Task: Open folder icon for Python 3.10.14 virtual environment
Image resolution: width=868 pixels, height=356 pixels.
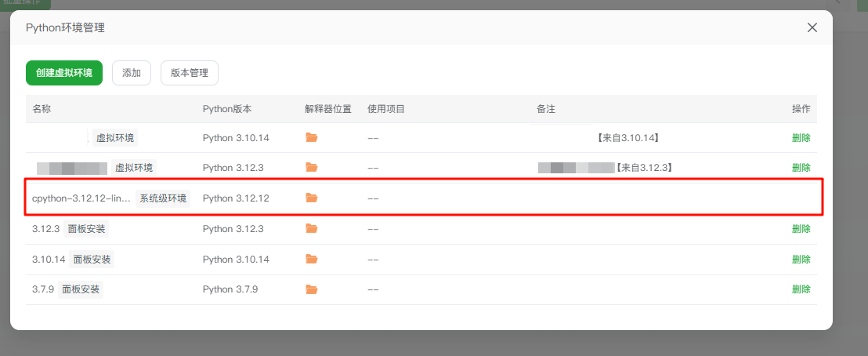Action: [311, 138]
